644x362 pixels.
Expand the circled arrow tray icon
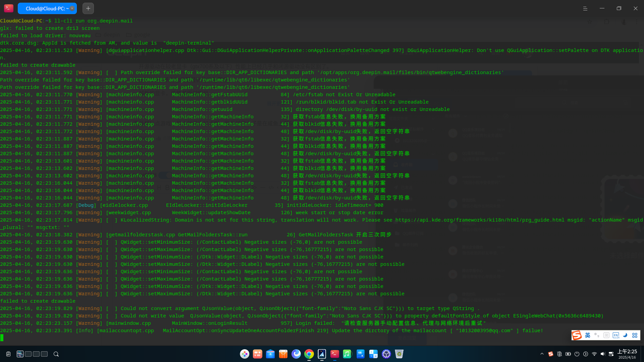coord(586,354)
